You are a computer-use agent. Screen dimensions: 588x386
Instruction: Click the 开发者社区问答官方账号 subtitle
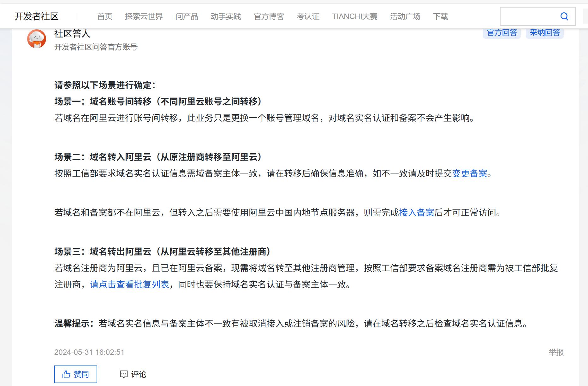pos(96,47)
